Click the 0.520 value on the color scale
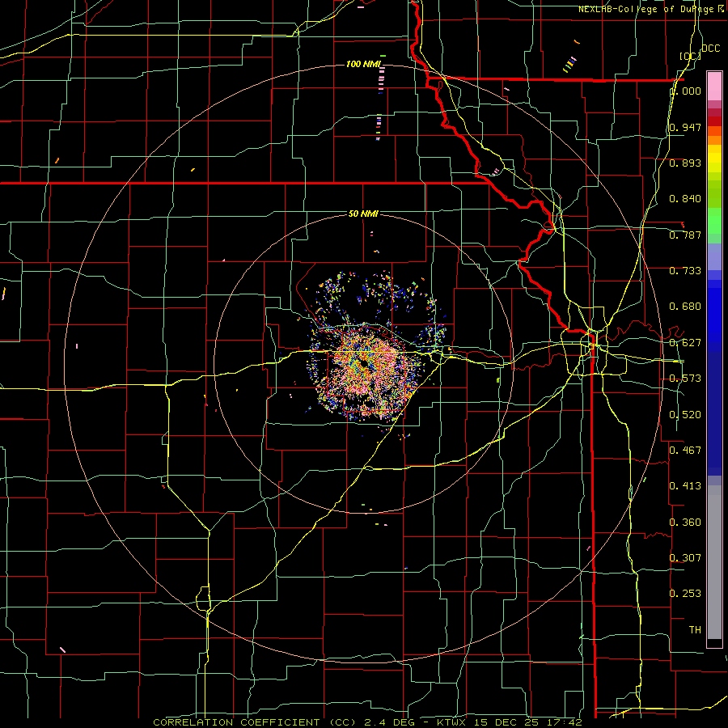 point(685,415)
